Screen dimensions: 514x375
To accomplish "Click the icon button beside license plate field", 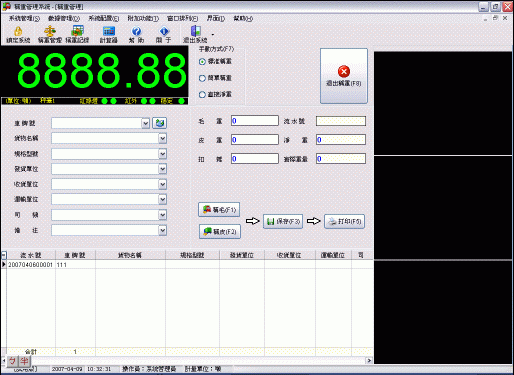I will (160, 123).
